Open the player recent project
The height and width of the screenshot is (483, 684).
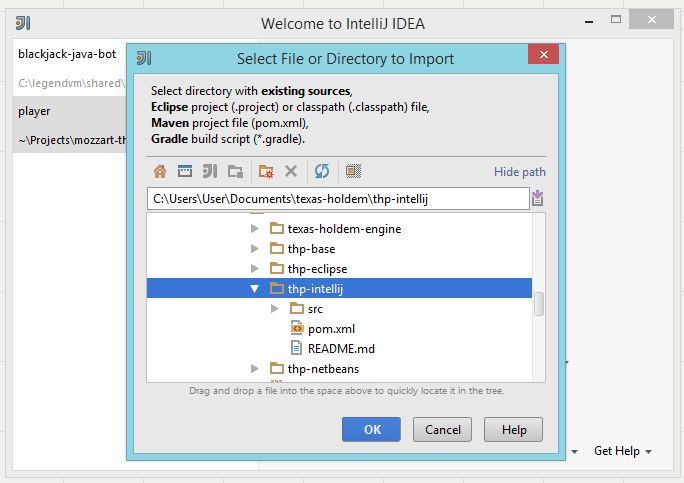70,124
